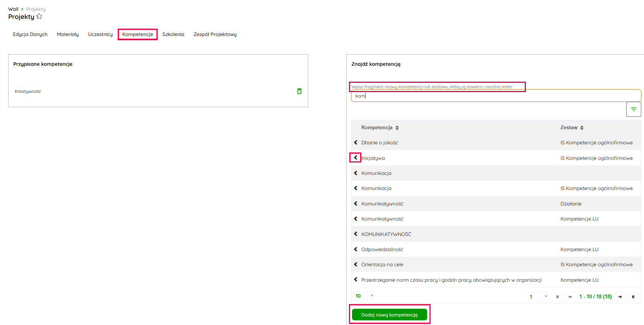
Task: Go to the next page of results
Action: tap(620, 297)
